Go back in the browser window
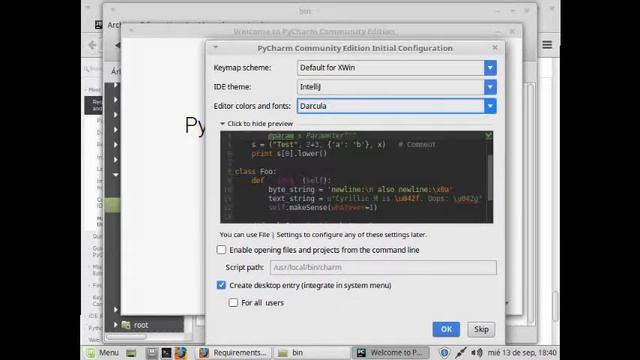The image size is (640, 360). [92, 45]
